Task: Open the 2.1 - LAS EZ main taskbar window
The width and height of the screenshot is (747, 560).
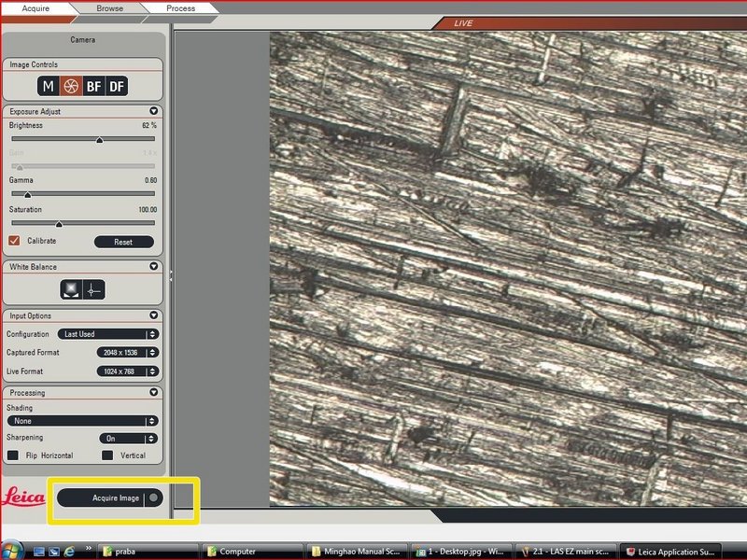Action: coord(566,552)
